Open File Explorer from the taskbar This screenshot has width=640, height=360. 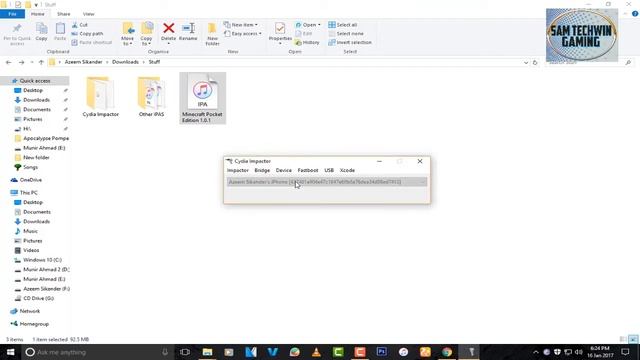207,352
